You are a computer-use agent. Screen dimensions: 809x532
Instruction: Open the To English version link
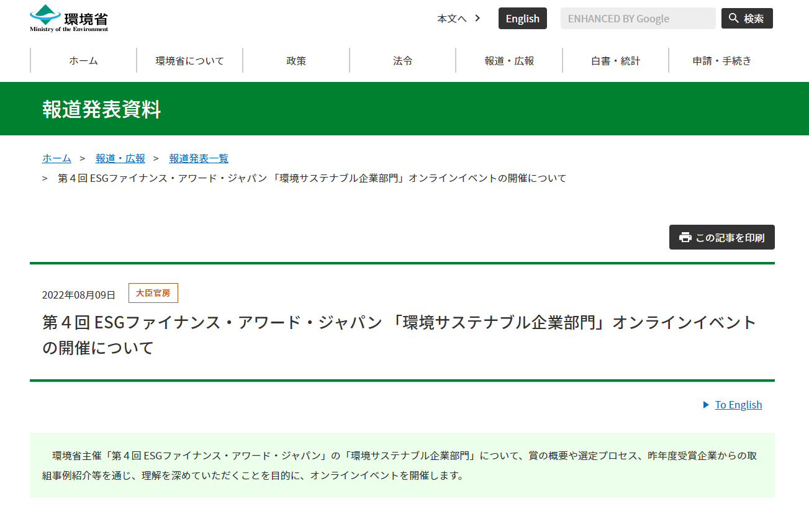(738, 405)
